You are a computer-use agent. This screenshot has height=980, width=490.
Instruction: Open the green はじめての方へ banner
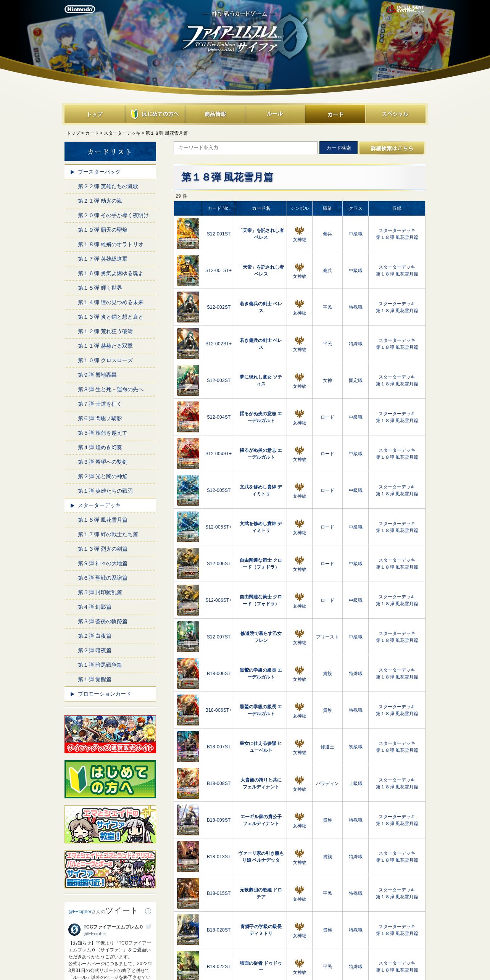pyautogui.click(x=110, y=779)
